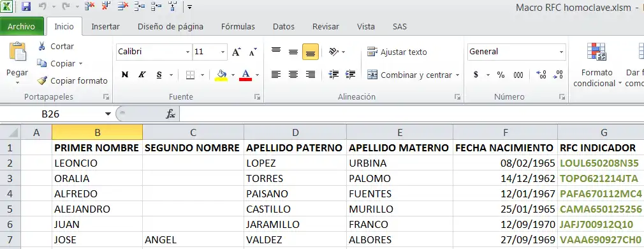Open the Calibri font name dropdown
The width and height of the screenshot is (644, 249).
187,52
